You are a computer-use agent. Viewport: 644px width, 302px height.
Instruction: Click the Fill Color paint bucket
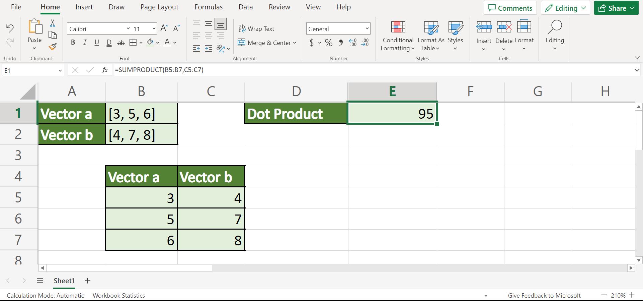coord(150,43)
